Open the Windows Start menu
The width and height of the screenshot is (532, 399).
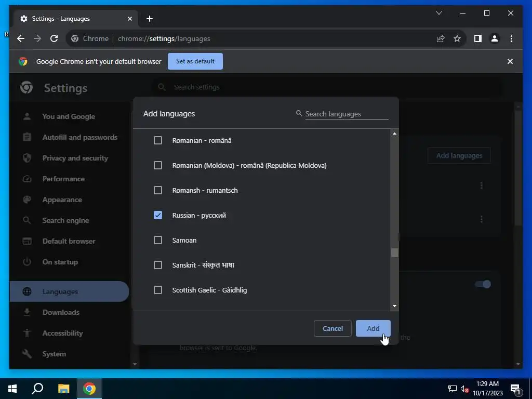[x=12, y=388]
